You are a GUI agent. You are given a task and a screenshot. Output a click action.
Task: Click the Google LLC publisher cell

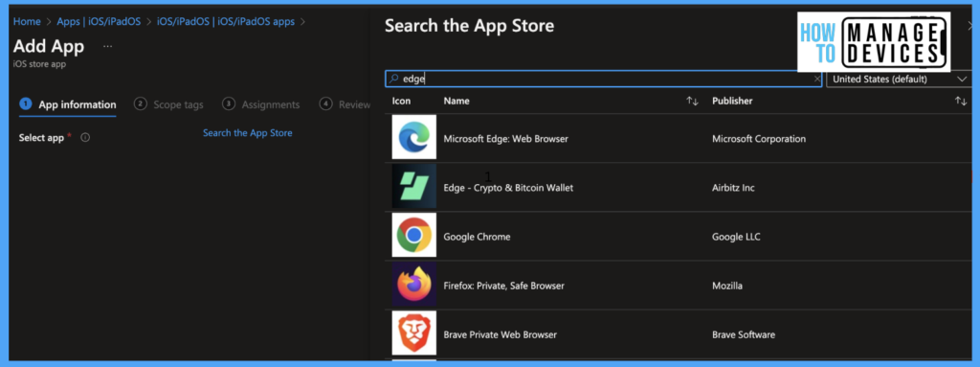point(736,237)
